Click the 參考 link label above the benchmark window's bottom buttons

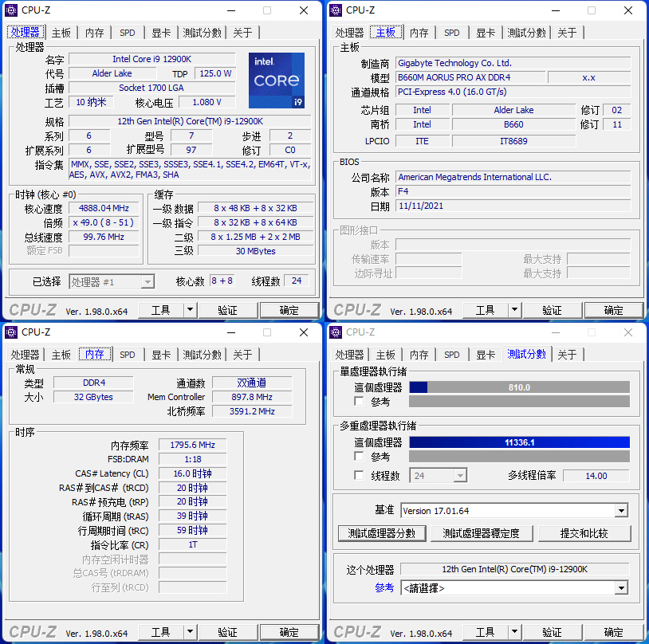click(x=384, y=587)
